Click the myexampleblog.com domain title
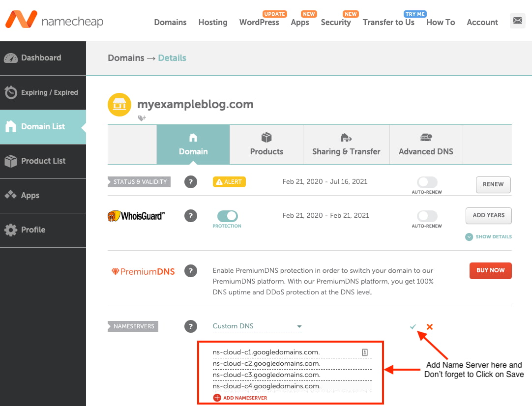532x406 pixels. point(195,104)
